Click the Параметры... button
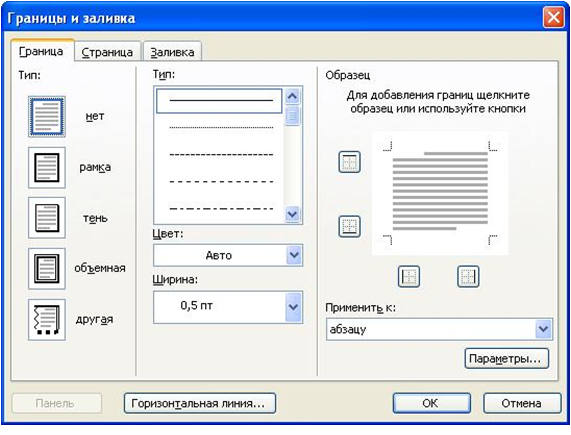Viewport: 571px width, 435px height. (507, 359)
